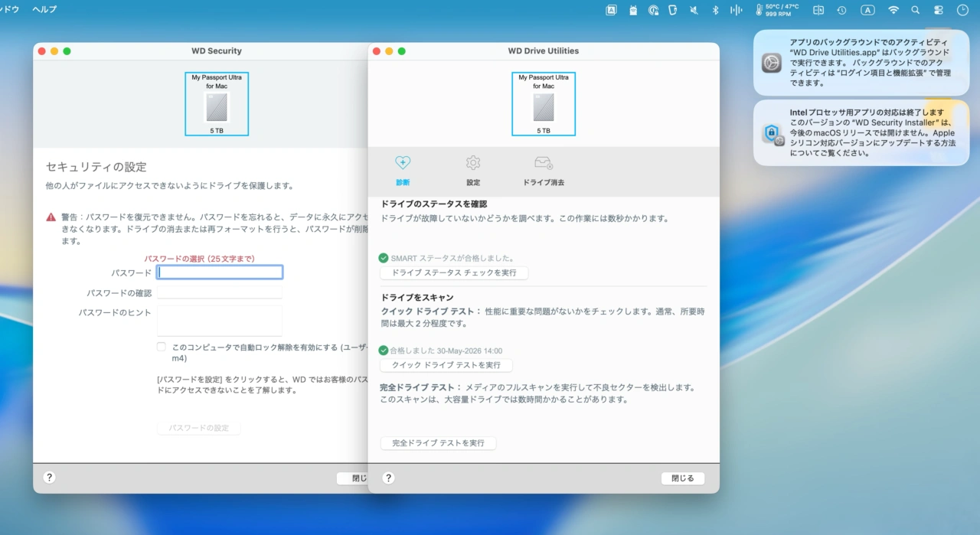980x535 pixels.
Task: Click the temperature and fan RPM readout
Action: (776, 10)
